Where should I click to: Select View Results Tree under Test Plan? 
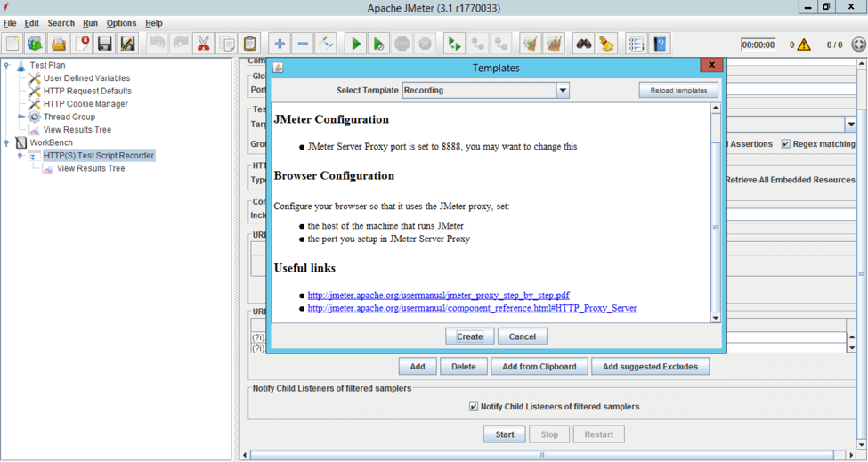[77, 130]
